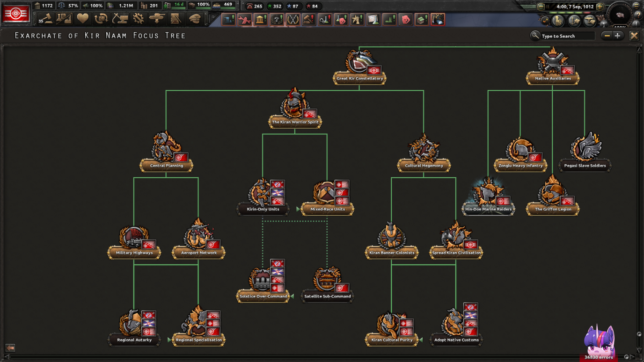Open the Decisions gavel menu
The image size is (644, 362).
(45, 19)
